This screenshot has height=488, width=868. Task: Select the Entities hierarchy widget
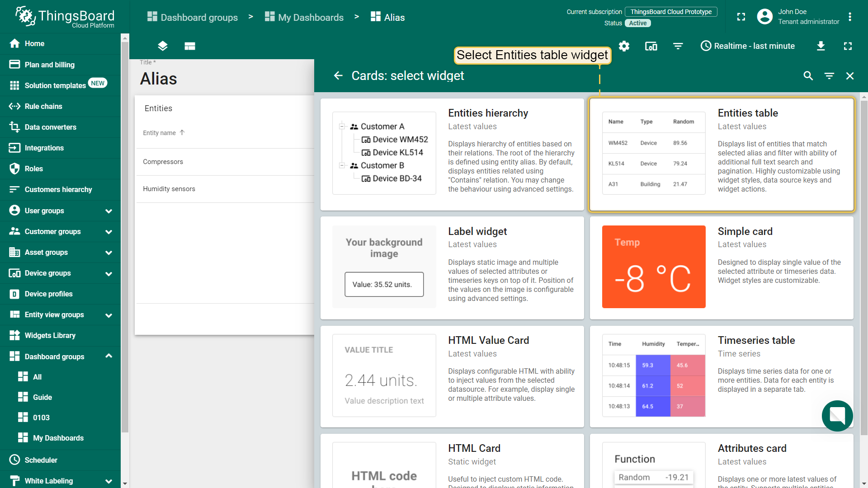point(452,155)
